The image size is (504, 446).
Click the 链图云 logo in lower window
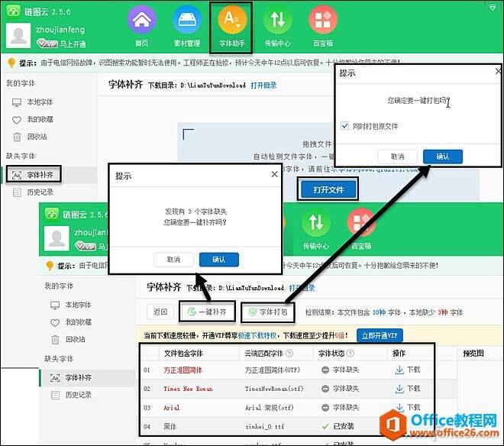click(52, 215)
